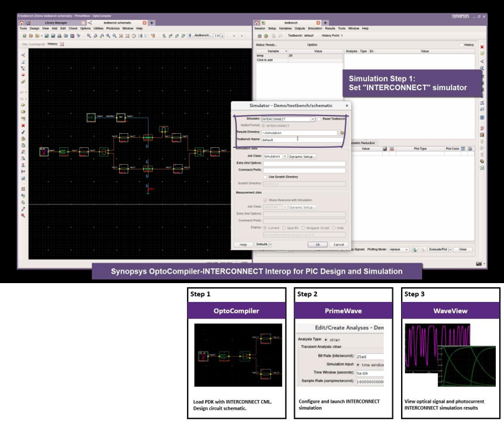The height and width of the screenshot is (423, 504).
Task: Click Dynamic Setup under Simulation Jobs
Action: click(302, 157)
